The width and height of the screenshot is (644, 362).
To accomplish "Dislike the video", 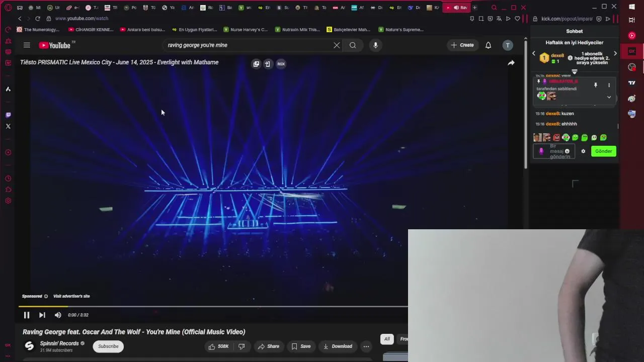I will (x=242, y=346).
